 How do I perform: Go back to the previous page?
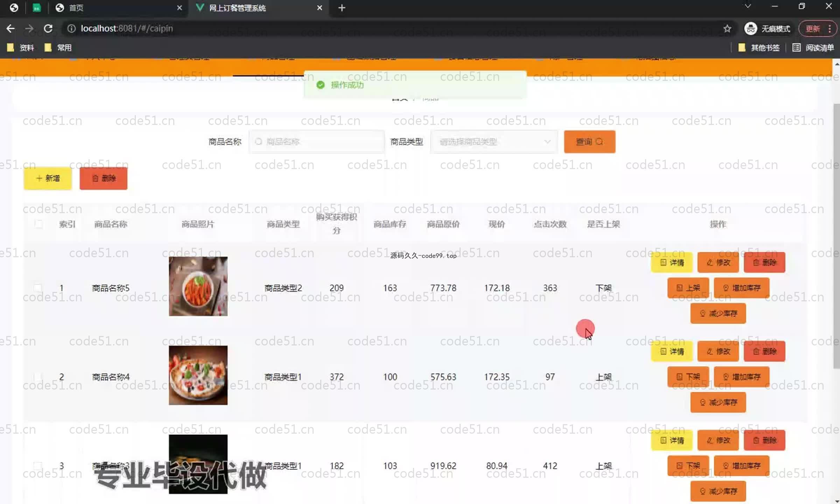[x=10, y=28]
